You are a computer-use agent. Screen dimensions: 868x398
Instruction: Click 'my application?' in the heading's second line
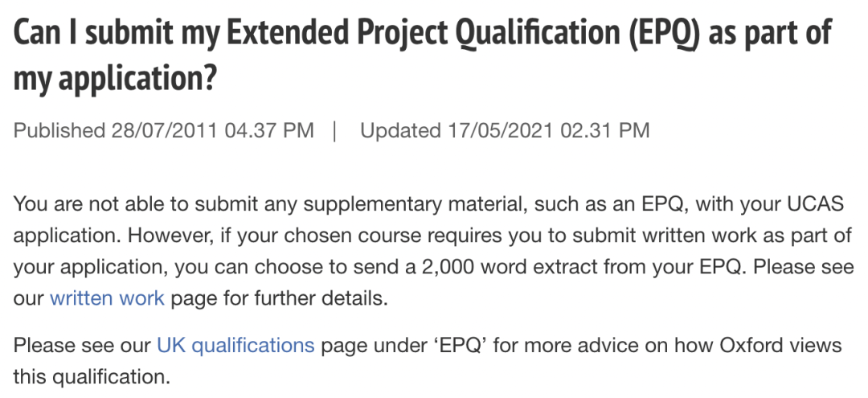[114, 79]
